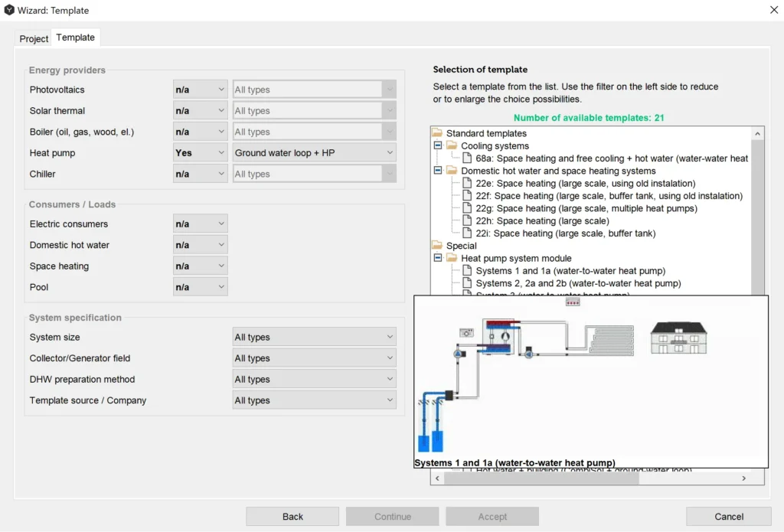This screenshot has width=784, height=532.
Task: Open the Ground water loop + HP dropdown
Action: click(x=314, y=153)
